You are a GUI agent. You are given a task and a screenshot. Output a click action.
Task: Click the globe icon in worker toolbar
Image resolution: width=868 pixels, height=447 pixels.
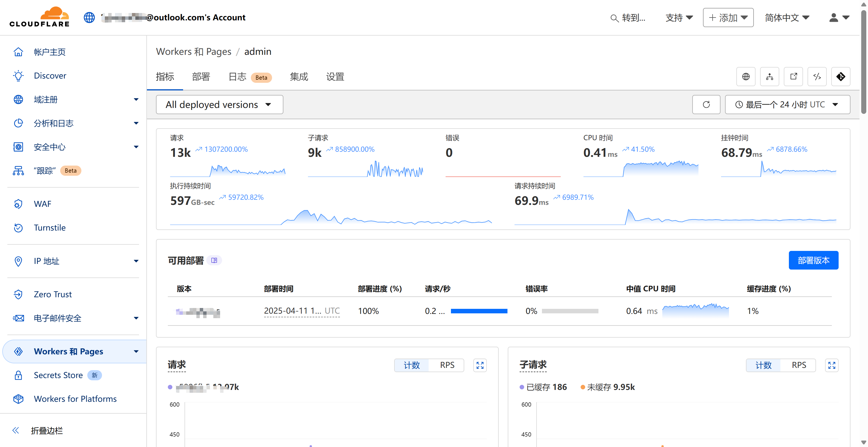[746, 77]
